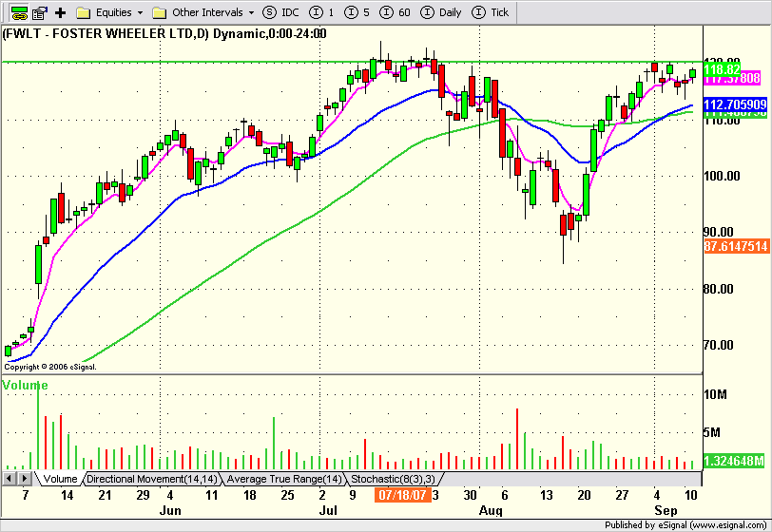The height and width of the screenshot is (532, 772).
Task: Click the orange 07/18/07 date marker
Action: pyautogui.click(x=403, y=495)
